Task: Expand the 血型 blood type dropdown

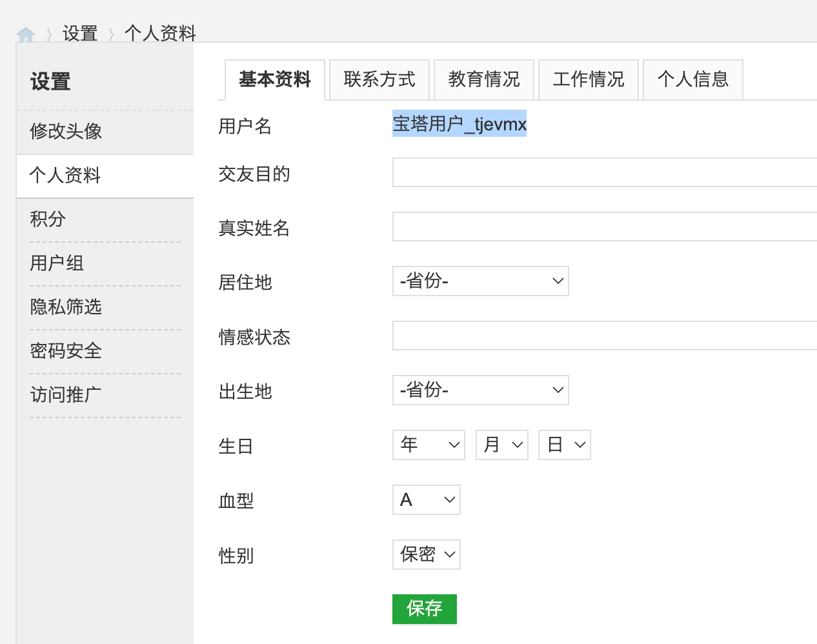Action: pyautogui.click(x=426, y=500)
